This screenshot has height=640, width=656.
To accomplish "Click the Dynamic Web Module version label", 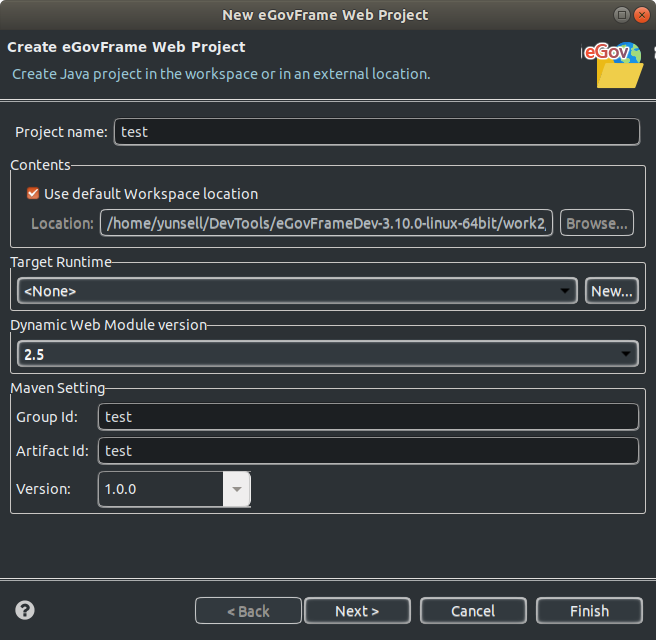I will 109,325.
